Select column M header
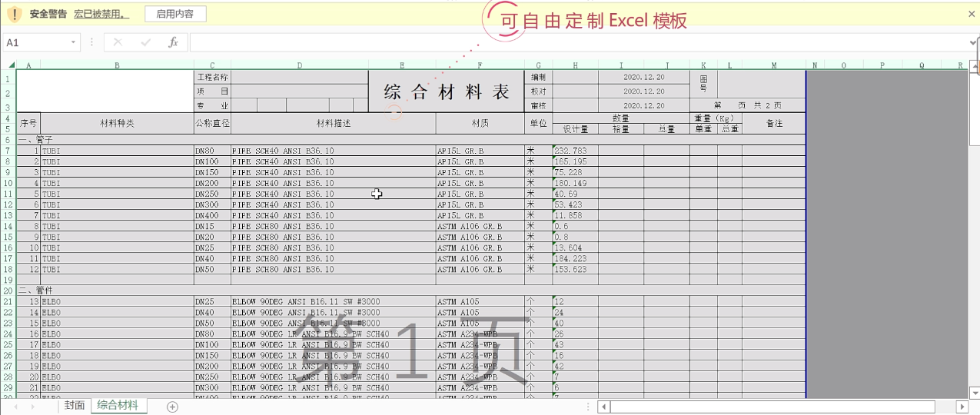The image size is (980, 415). (x=774, y=65)
